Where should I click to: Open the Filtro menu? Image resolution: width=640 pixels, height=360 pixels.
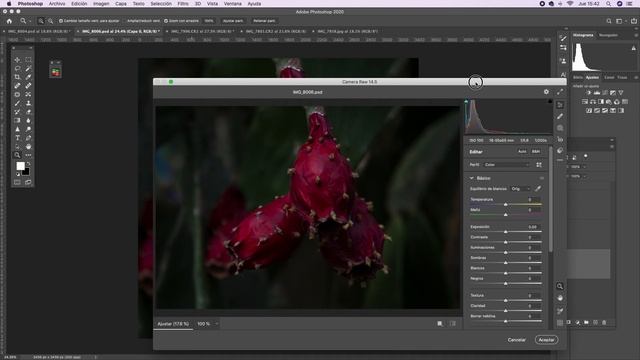tap(183, 4)
